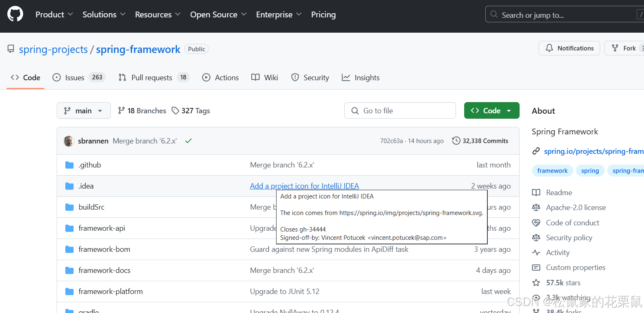Click the Fork button
The image size is (644, 313).
tap(624, 48)
